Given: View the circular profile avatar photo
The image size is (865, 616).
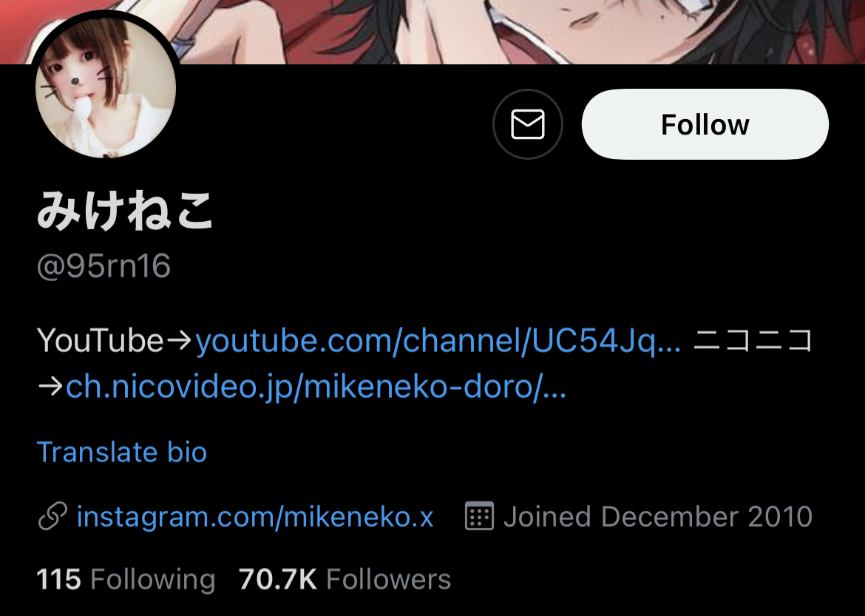Looking at the screenshot, I should [x=106, y=87].
